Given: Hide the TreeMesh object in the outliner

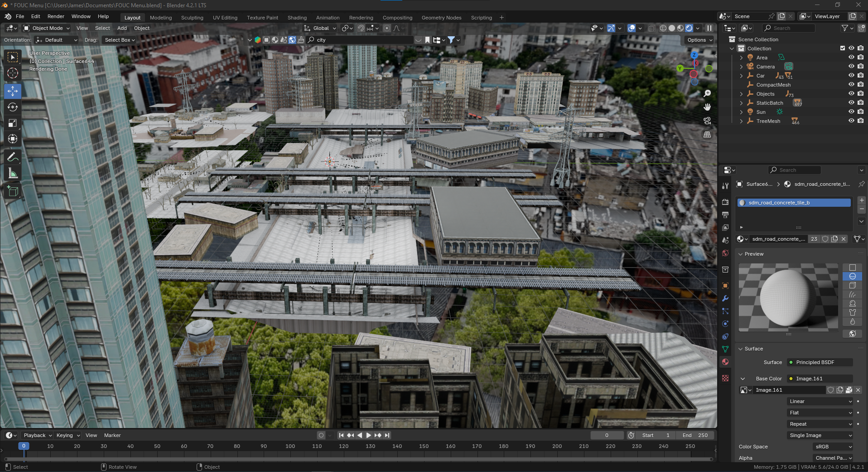Looking at the screenshot, I should pyautogui.click(x=851, y=121).
